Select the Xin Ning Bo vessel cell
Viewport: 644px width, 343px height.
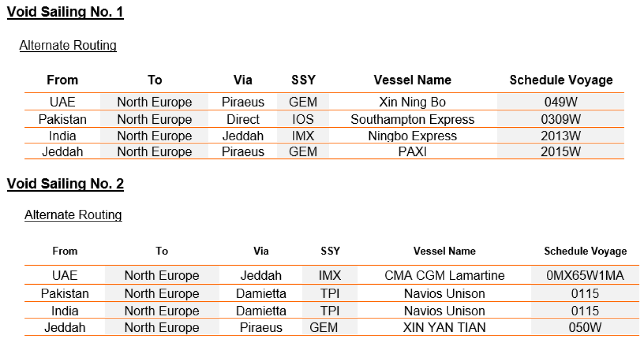pos(413,102)
